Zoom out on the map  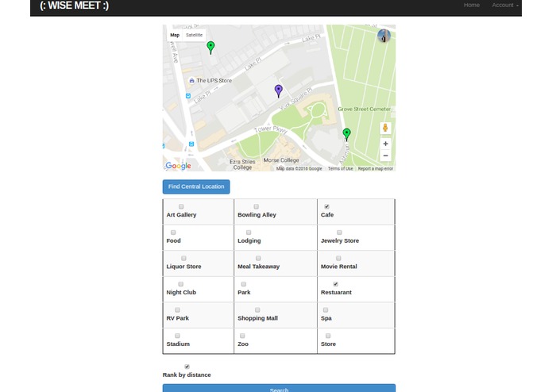click(x=385, y=156)
